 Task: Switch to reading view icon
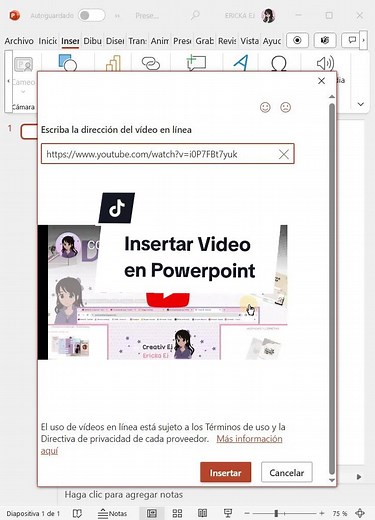[x=202, y=513]
